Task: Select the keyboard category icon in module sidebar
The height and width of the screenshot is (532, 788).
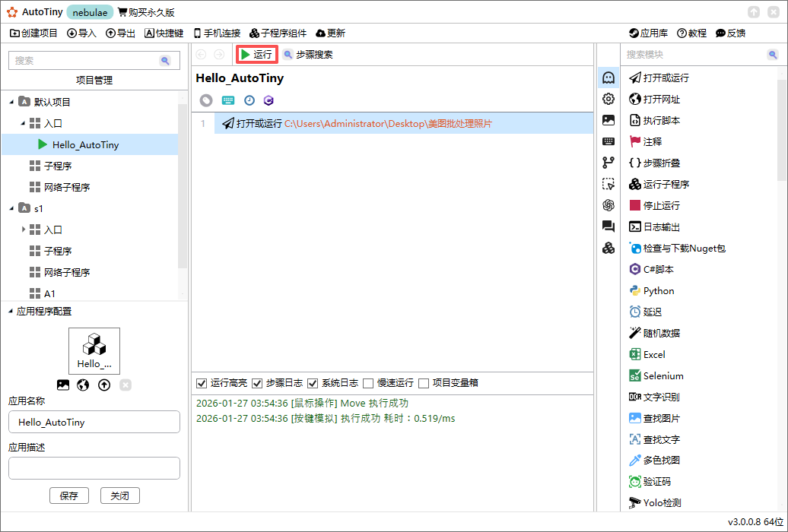Action: click(x=608, y=141)
